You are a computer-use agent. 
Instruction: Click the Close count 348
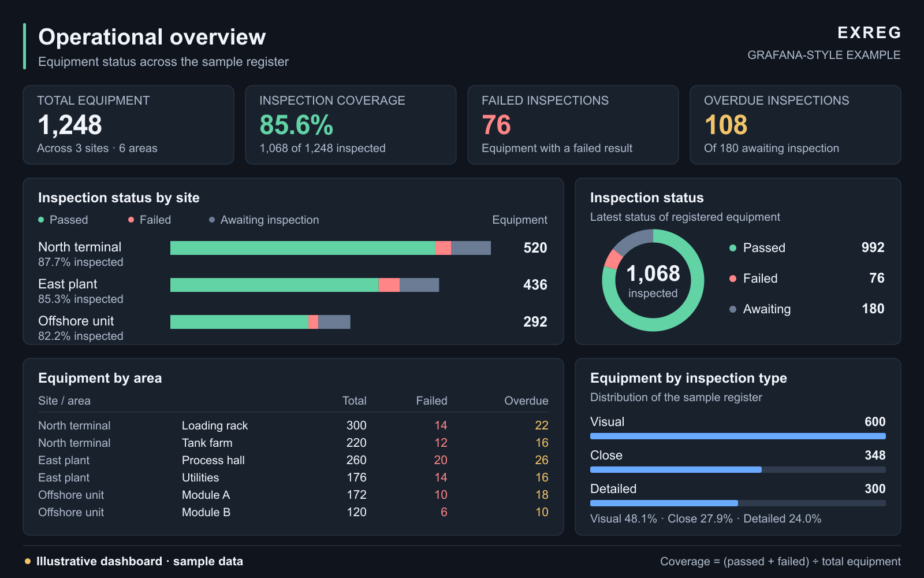click(x=875, y=455)
